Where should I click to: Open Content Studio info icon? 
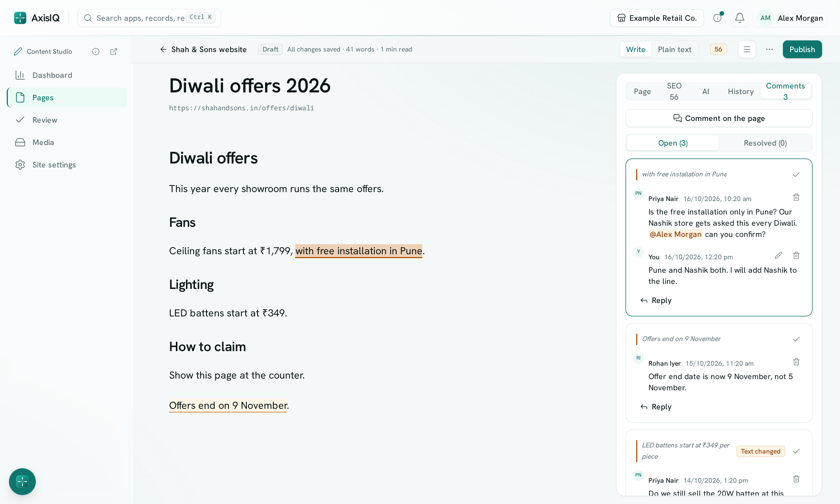click(96, 51)
